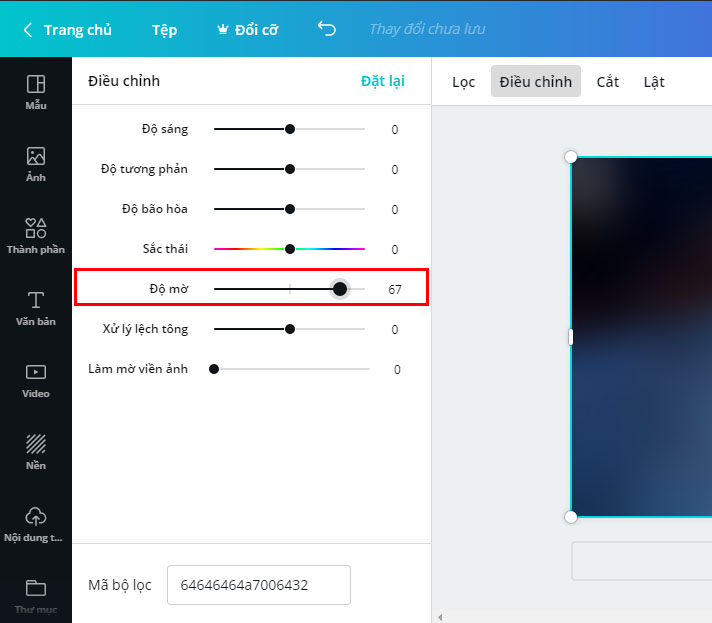
Task: Select the Lật flip option
Action: 654,82
